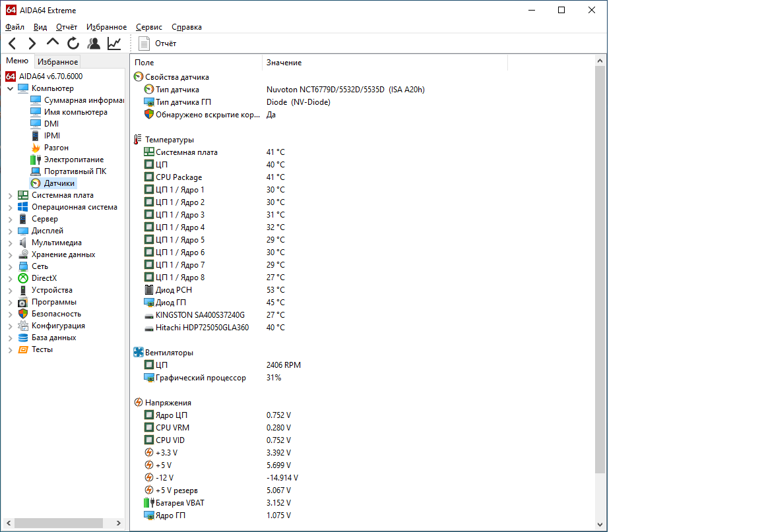Screen dimensions: 760x532
Task: Open the Избранное menu in menu bar
Action: [107, 27]
